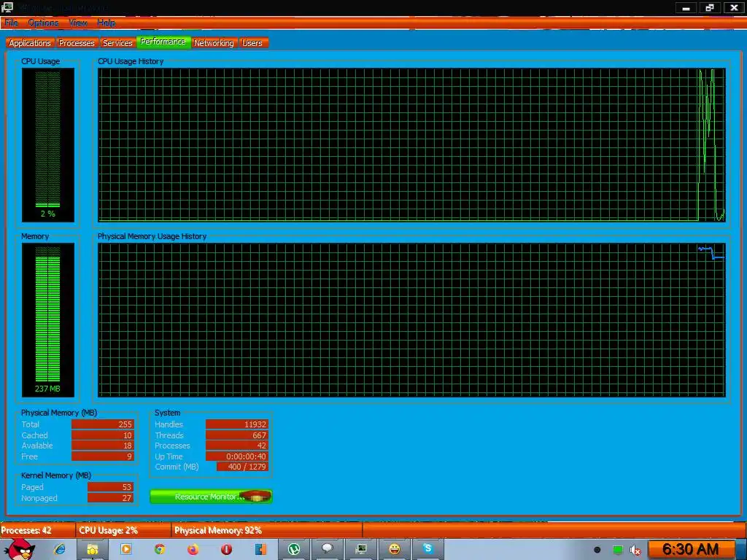
Task: Click the 'Kernel Memory (MB)' group label
Action: 56,475
